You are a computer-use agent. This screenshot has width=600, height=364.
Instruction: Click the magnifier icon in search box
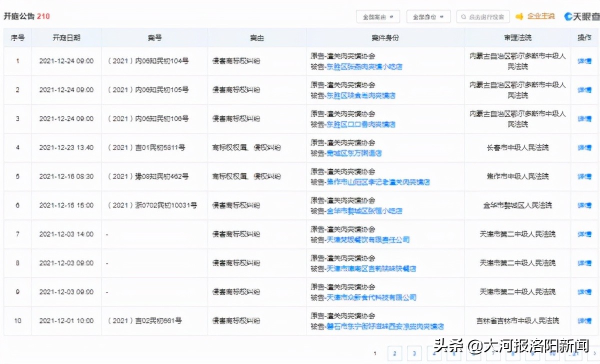point(464,17)
